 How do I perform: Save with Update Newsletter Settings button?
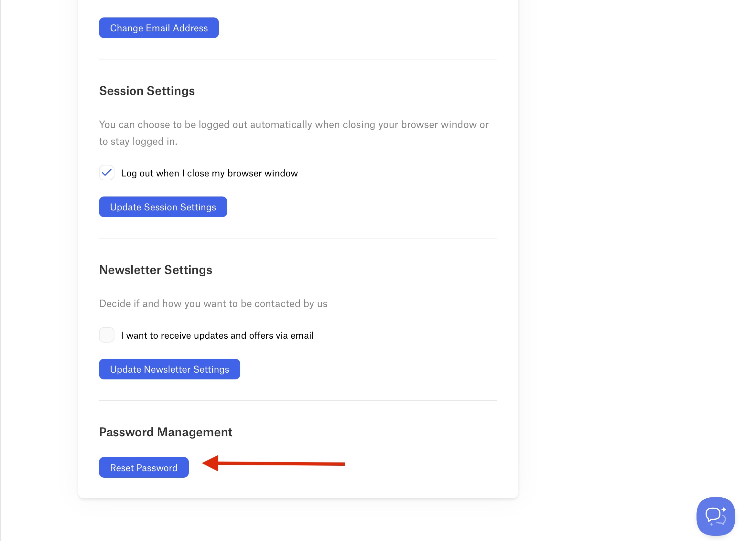pos(169,369)
